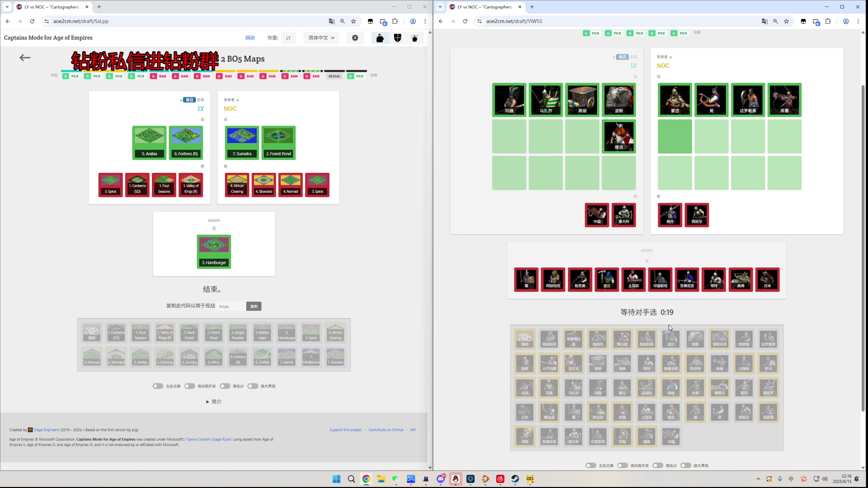The width and height of the screenshot is (868, 488).
Task: Click the 随机 dice icon in the map grid
Action: 92,332
